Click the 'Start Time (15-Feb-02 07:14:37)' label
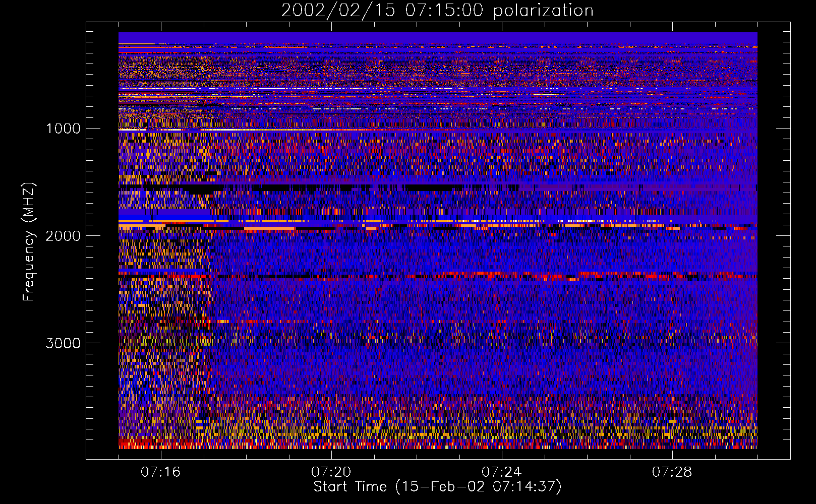This screenshot has height=504, width=816. pyautogui.click(x=437, y=487)
